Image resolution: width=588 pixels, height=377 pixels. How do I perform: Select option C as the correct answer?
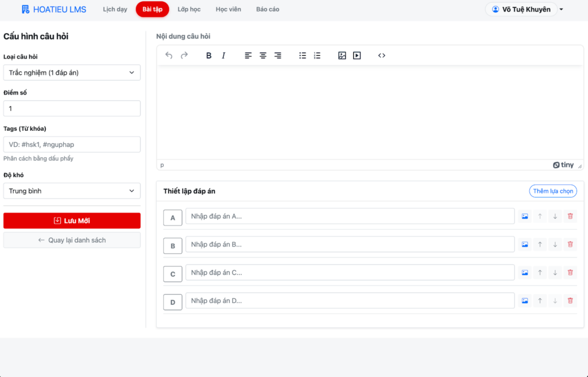point(173,274)
